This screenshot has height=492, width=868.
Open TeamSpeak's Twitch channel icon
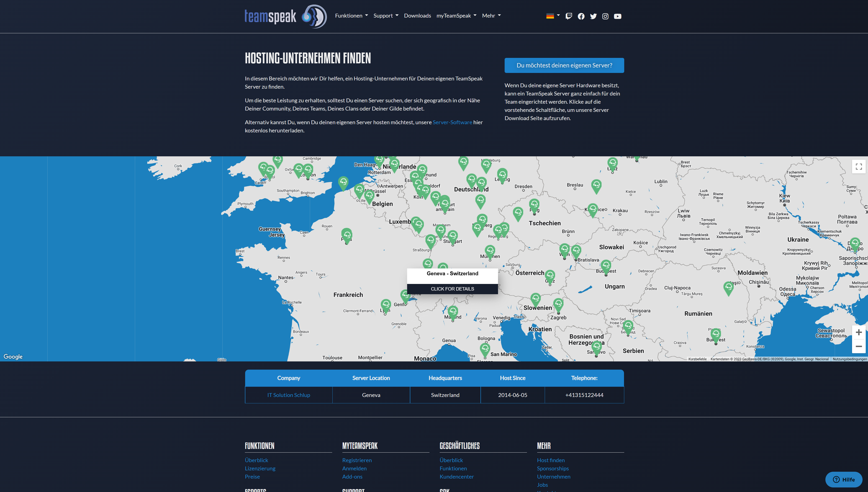coord(569,16)
